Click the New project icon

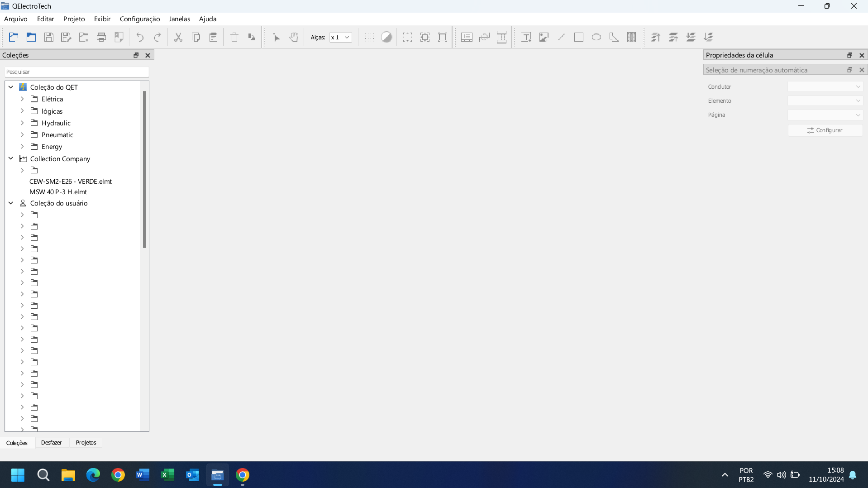pos(14,37)
